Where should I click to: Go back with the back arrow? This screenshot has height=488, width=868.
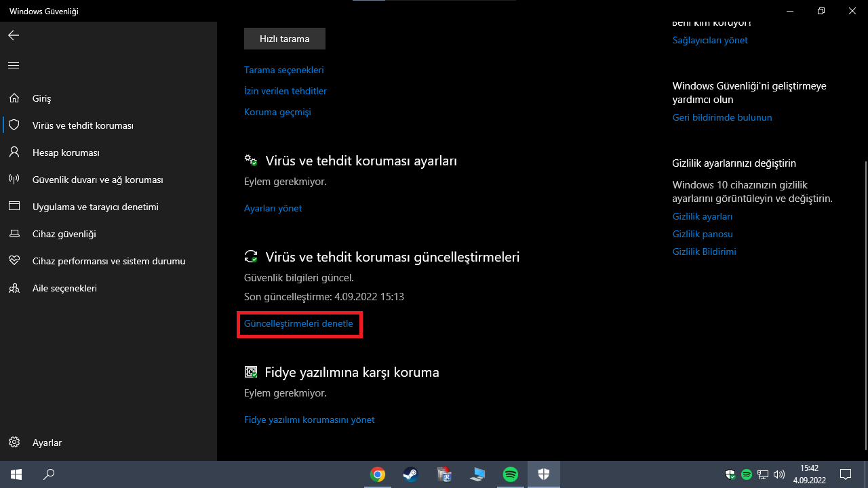click(14, 35)
